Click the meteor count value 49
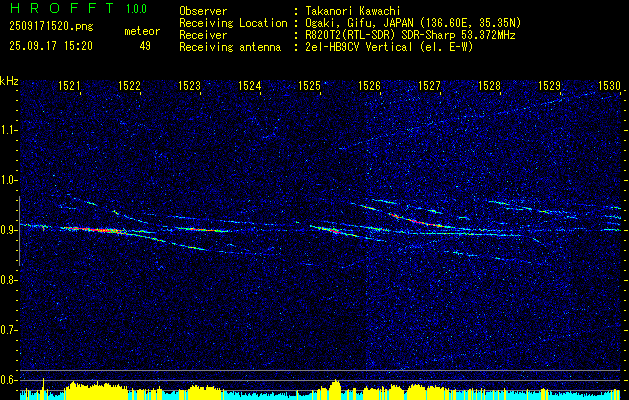 click(145, 46)
